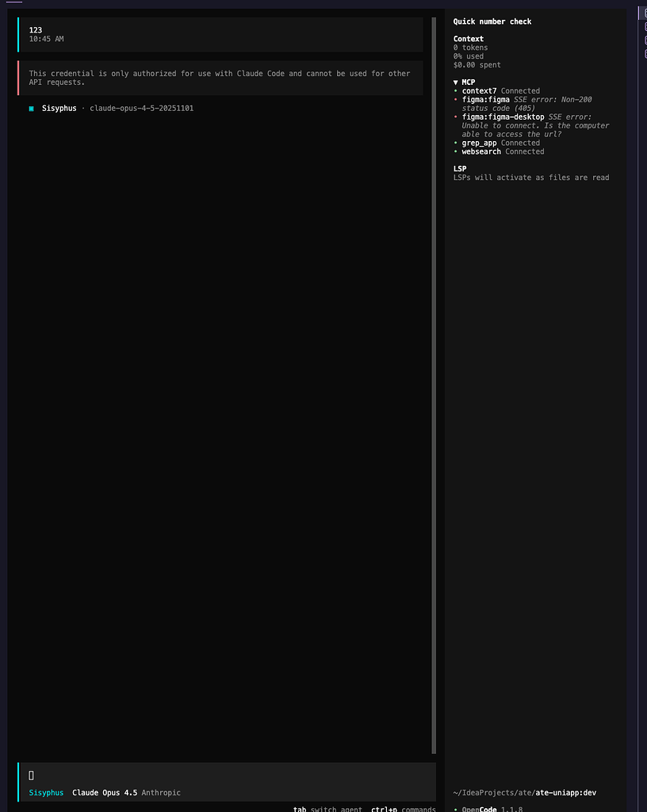Click the green status dot beside websearch
Image resolution: width=647 pixels, height=812 pixels.
click(455, 151)
